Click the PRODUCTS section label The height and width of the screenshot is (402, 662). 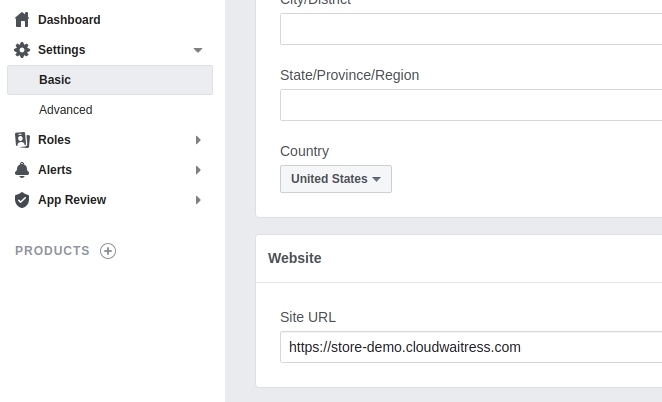(x=52, y=251)
